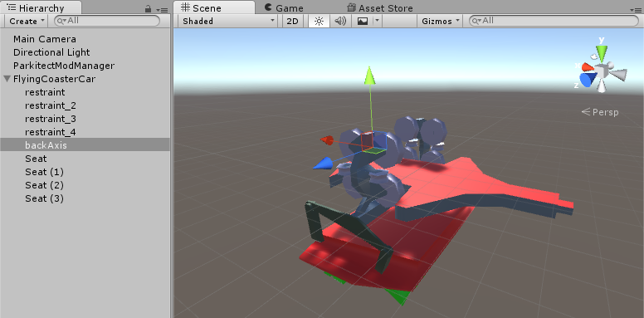Select FlyingCoasterCar object
The height and width of the screenshot is (318, 644).
point(54,79)
